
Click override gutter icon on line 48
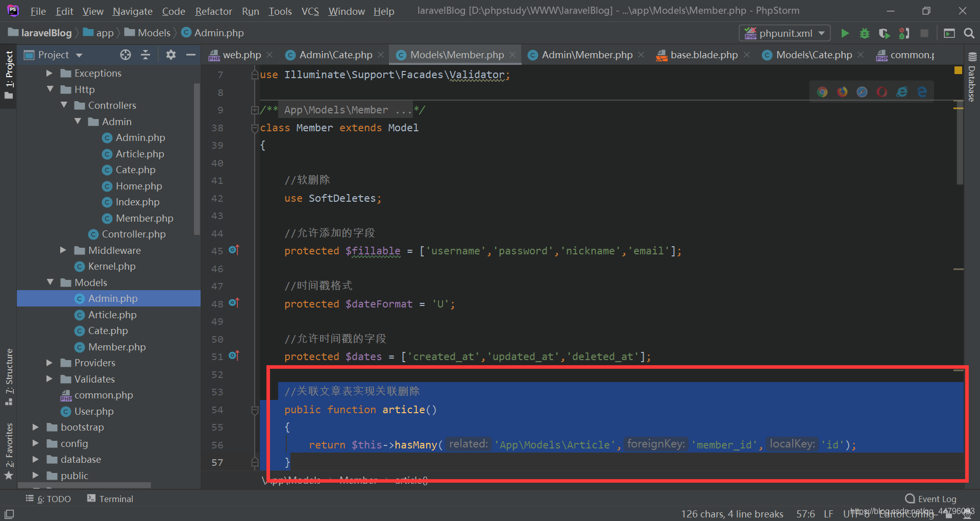point(234,303)
